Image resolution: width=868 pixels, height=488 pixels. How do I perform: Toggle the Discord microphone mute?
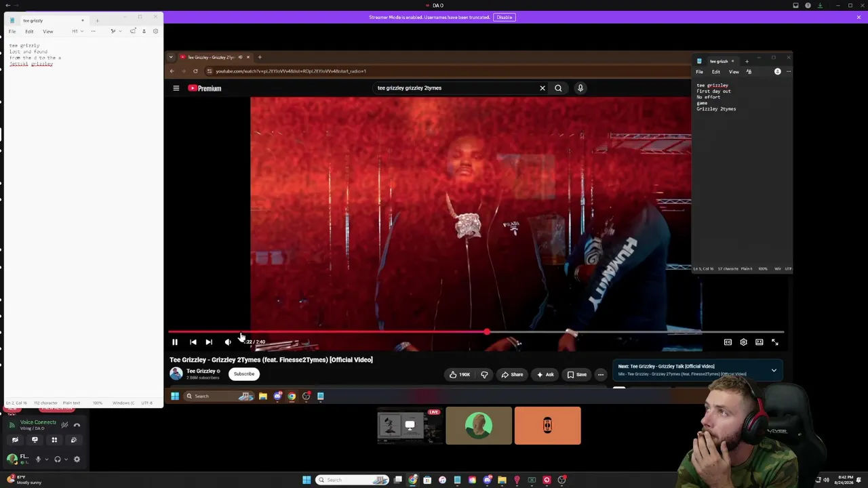(x=38, y=459)
